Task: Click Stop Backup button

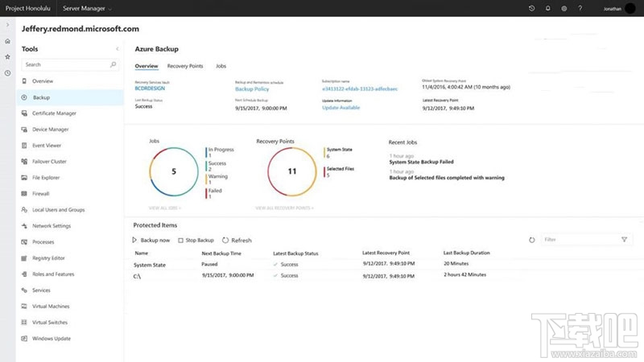Action: (x=196, y=240)
